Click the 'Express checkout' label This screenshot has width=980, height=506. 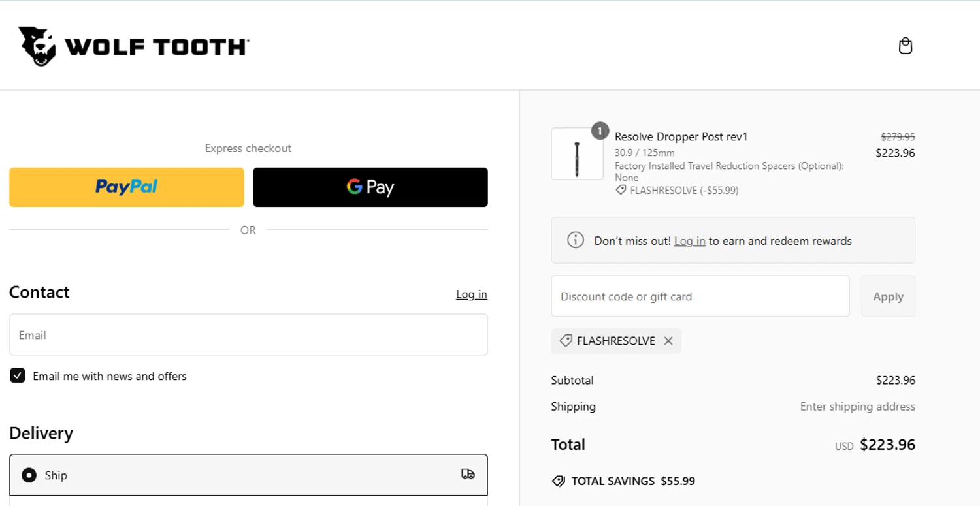(x=248, y=148)
